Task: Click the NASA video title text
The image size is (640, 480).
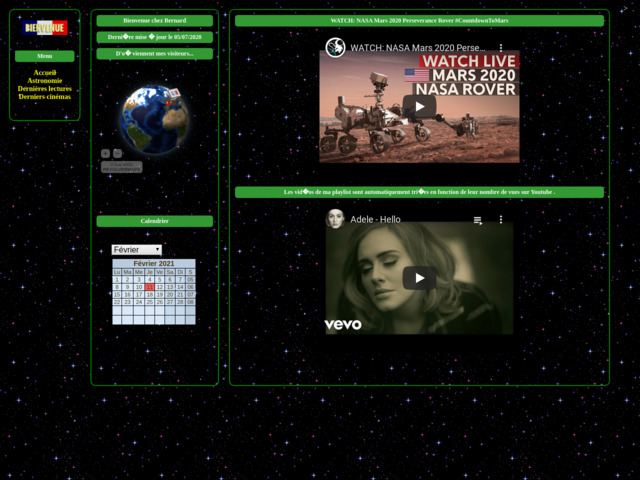Action: tap(418, 48)
